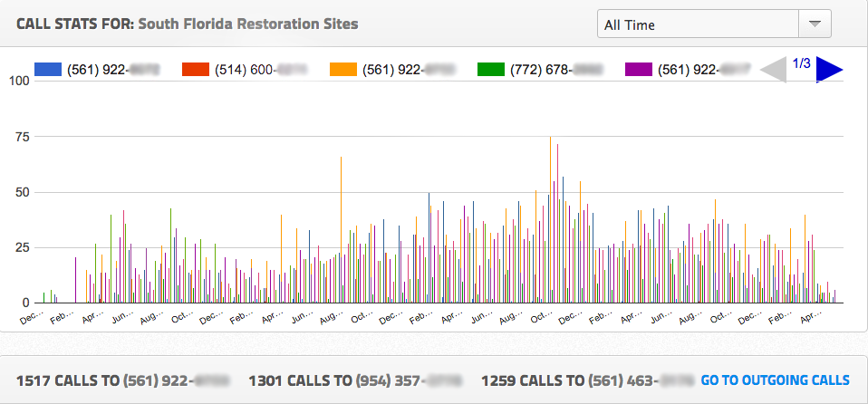Click the 1/3 legend page indicator
868x404 pixels.
(801, 63)
